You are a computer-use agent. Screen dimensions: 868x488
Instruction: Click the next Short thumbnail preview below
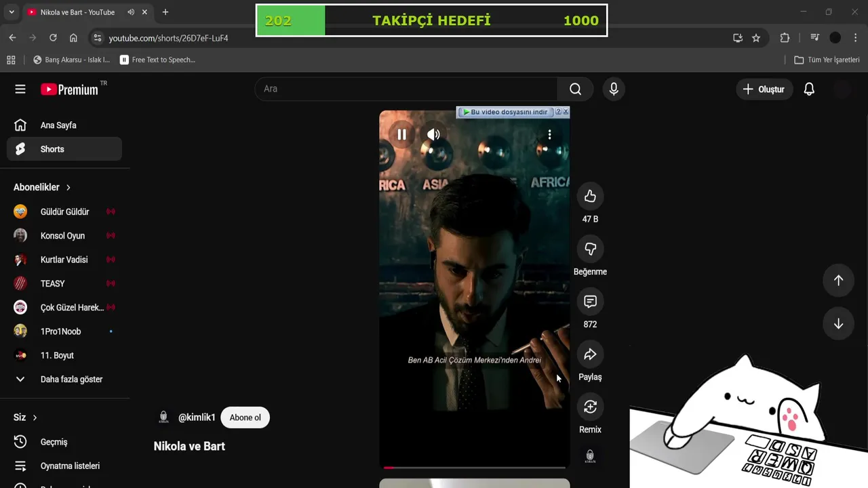(x=475, y=483)
